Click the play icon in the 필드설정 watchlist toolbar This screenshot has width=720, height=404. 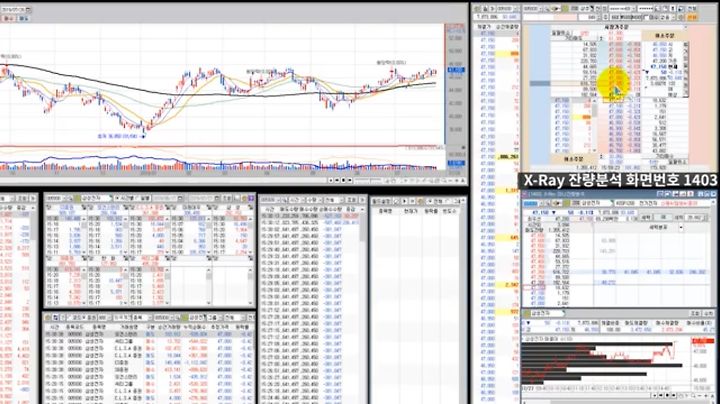pyautogui.click(x=405, y=200)
